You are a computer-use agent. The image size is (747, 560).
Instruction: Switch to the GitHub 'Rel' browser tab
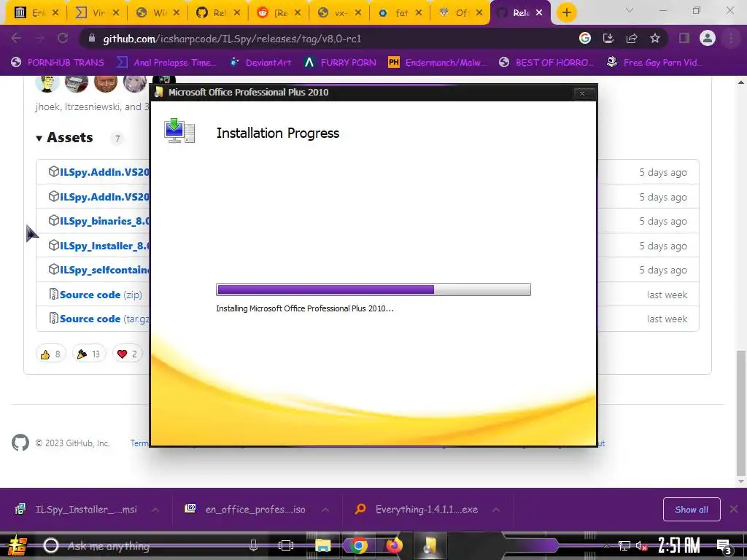click(217, 13)
